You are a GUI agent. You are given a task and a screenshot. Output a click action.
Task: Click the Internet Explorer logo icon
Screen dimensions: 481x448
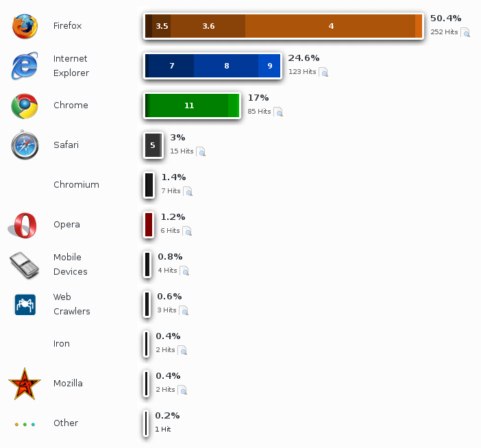pos(25,66)
